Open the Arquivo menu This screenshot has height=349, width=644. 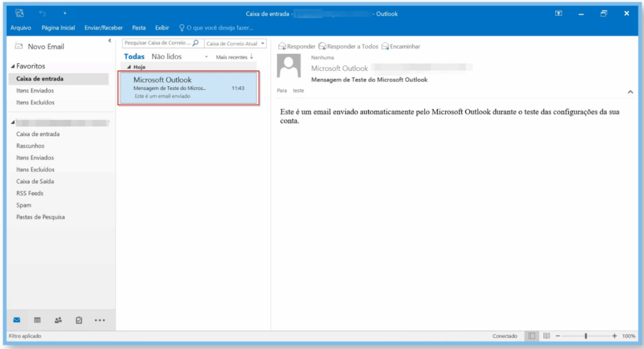(x=21, y=28)
